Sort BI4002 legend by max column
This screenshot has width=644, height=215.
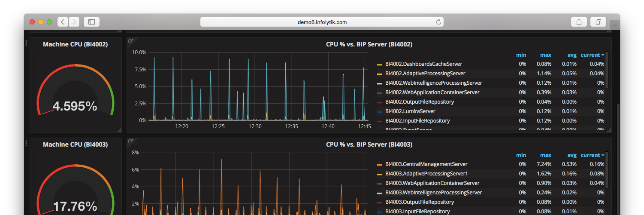pyautogui.click(x=546, y=55)
